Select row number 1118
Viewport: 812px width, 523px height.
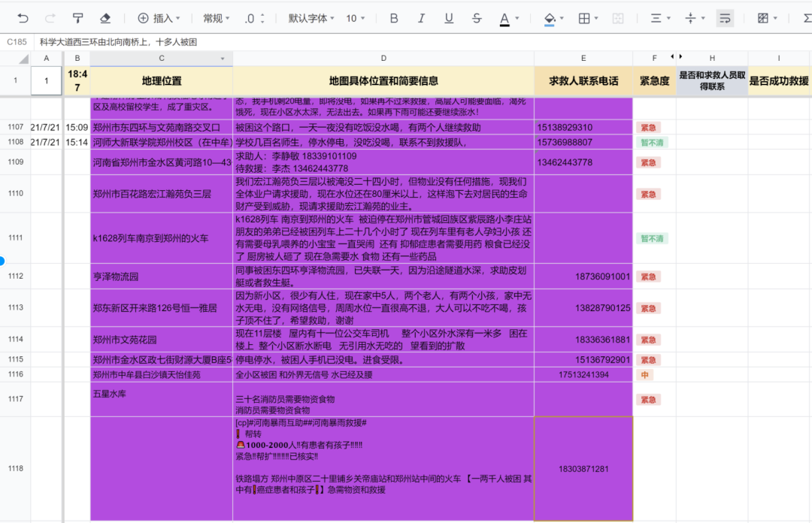[16, 468]
